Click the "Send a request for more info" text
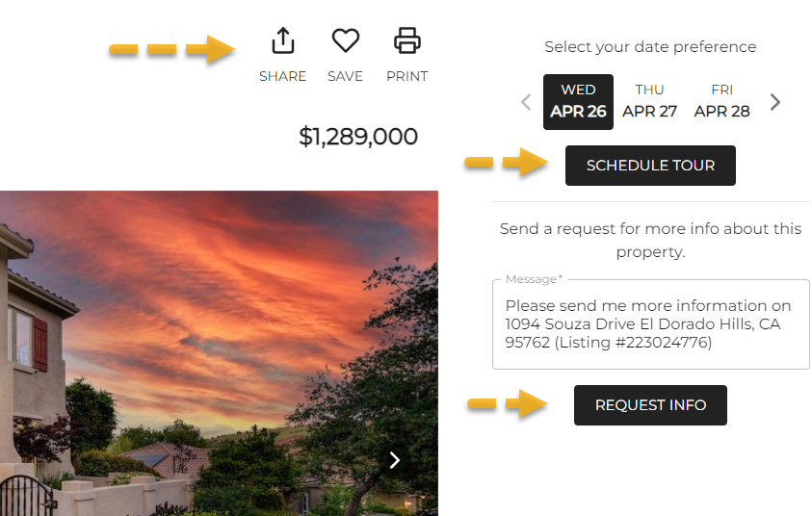The width and height of the screenshot is (812, 516). click(x=650, y=240)
